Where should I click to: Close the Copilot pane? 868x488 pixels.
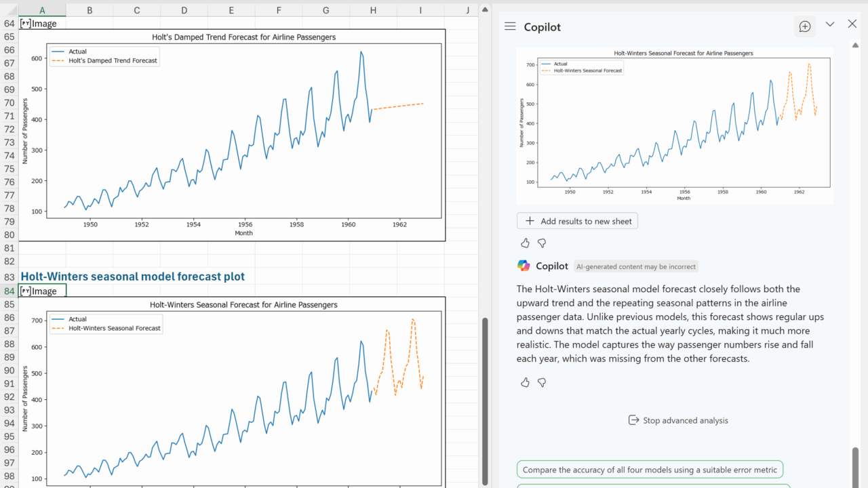[x=852, y=24]
